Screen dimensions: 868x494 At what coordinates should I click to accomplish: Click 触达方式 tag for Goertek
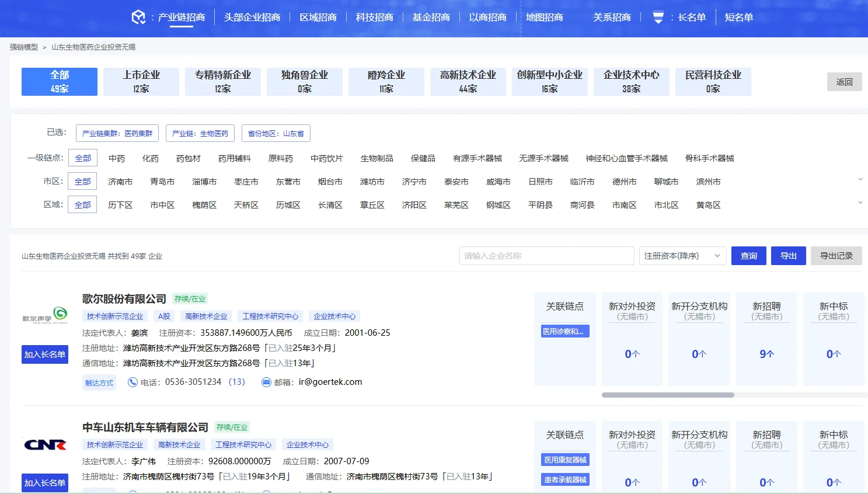tap(99, 382)
